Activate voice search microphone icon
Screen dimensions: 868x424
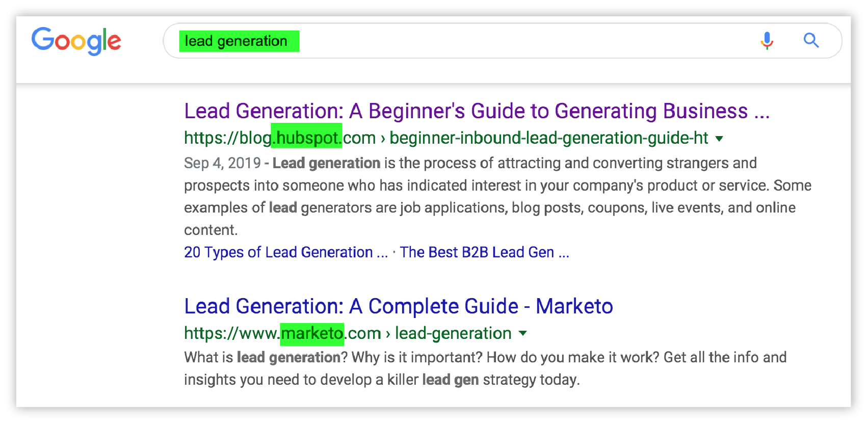click(767, 40)
